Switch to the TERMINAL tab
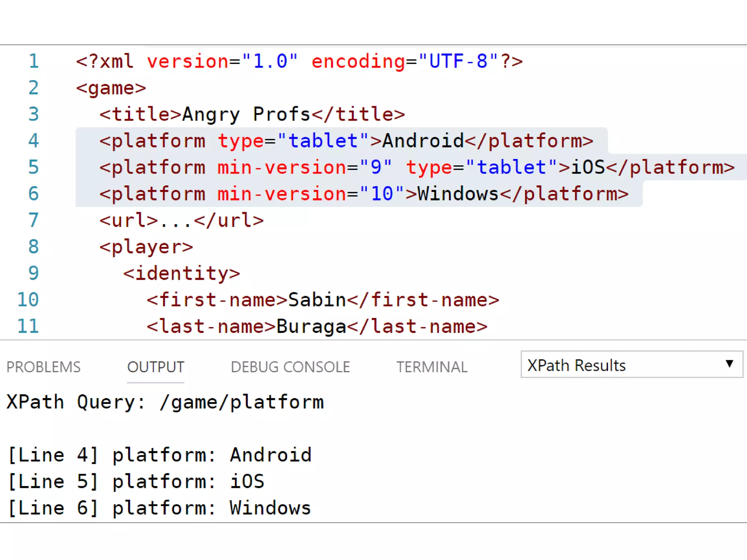 [x=432, y=367]
